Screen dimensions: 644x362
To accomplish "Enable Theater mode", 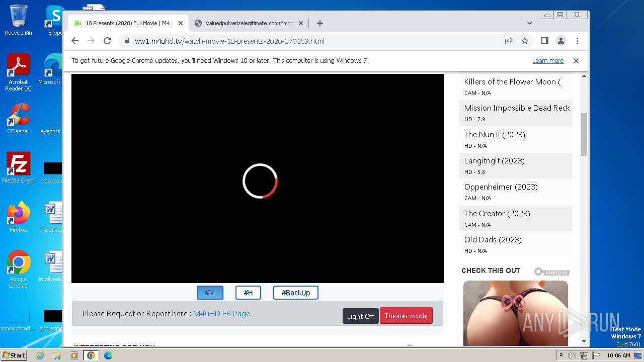I will pyautogui.click(x=406, y=316).
